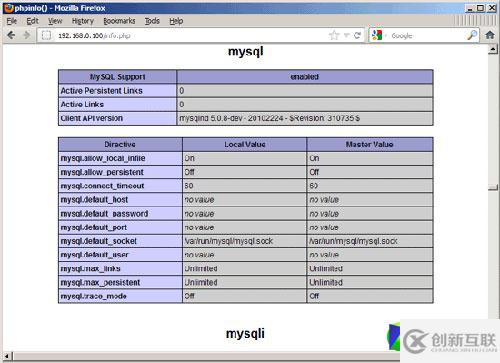Click the Active Links row label
The width and height of the screenshot is (500, 363).
coord(82,104)
